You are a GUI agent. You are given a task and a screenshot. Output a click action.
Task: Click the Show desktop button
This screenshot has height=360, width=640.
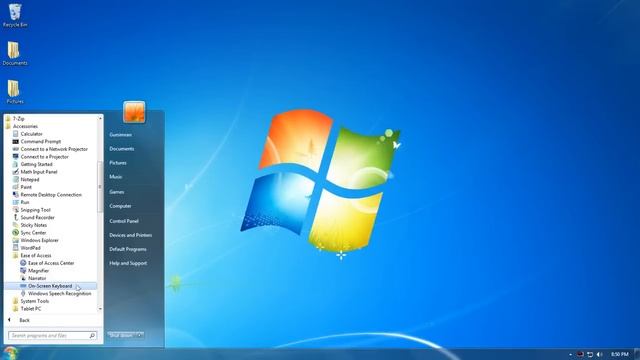636,354
